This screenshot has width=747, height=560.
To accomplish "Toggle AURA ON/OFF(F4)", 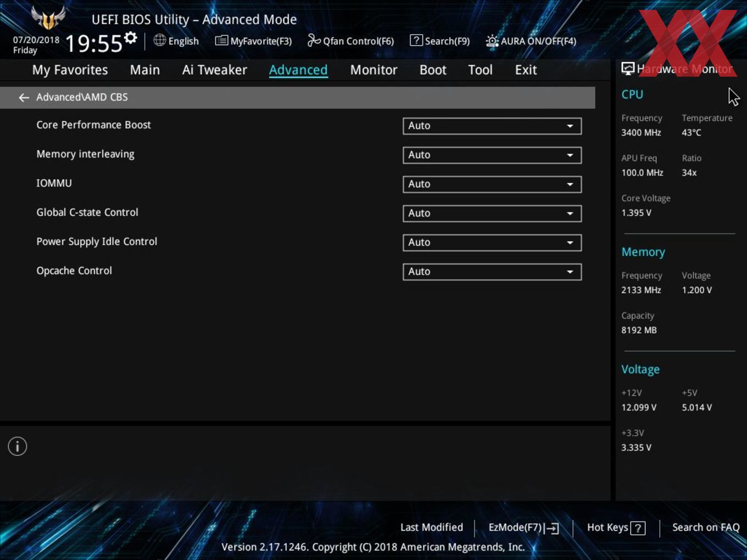I will coord(531,41).
